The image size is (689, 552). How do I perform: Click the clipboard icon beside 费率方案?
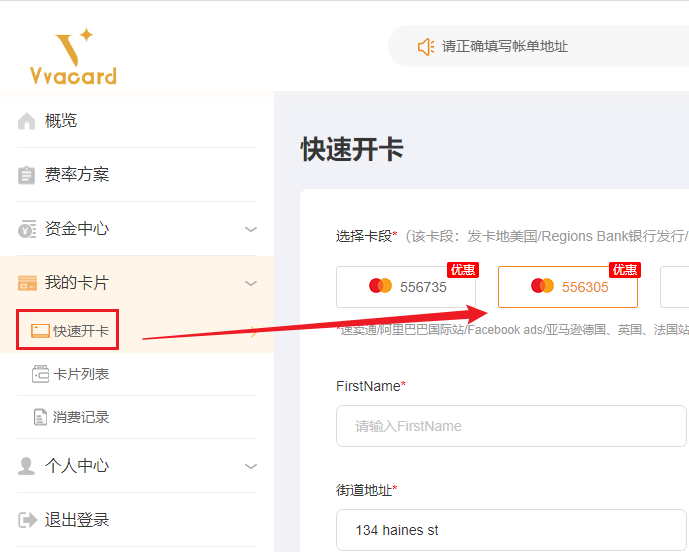[x=26, y=175]
